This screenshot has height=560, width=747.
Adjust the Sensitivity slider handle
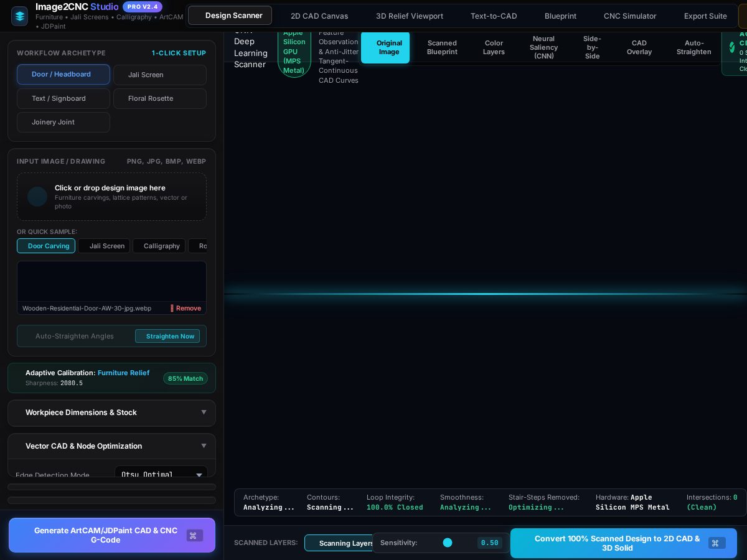[448, 543]
